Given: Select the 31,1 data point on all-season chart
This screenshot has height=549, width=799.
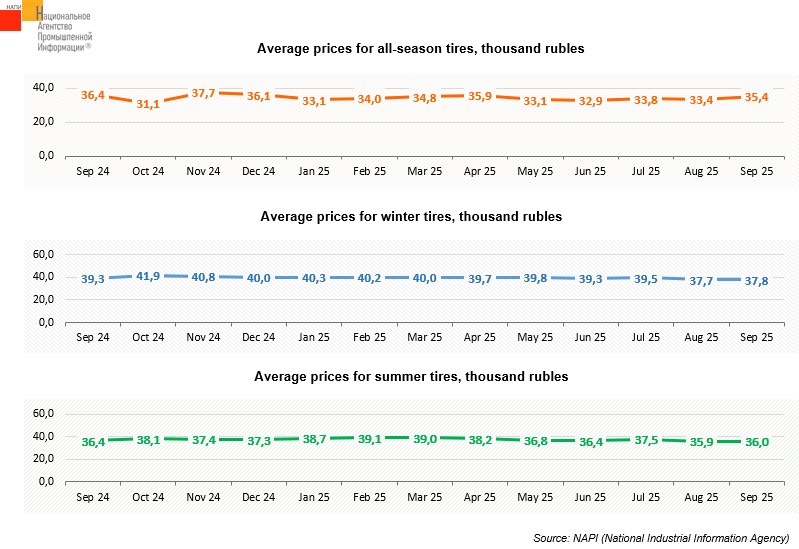Looking at the screenshot, I should pyautogui.click(x=148, y=104).
